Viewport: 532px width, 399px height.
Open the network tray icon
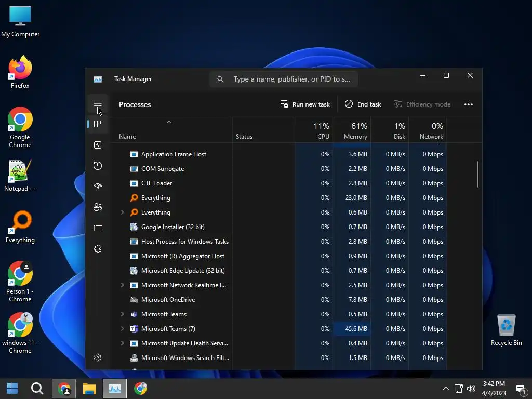[458, 389]
